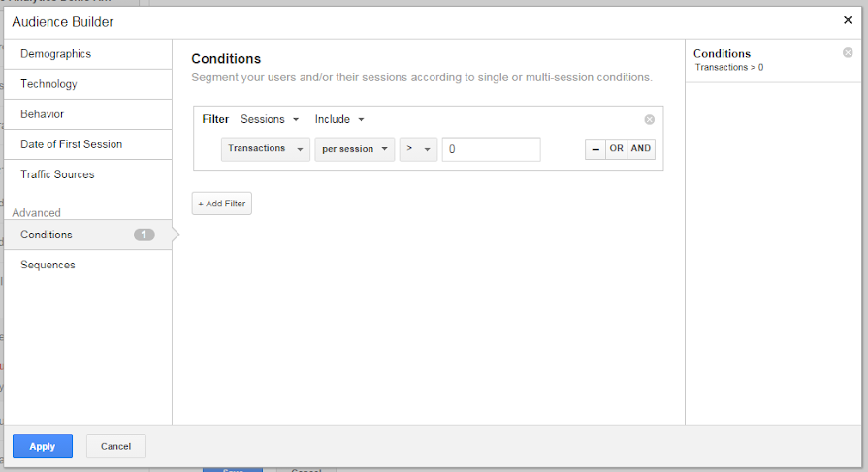Image resolution: width=868 pixels, height=472 pixels.
Task: Click the + Add Filter button
Action: coord(221,204)
